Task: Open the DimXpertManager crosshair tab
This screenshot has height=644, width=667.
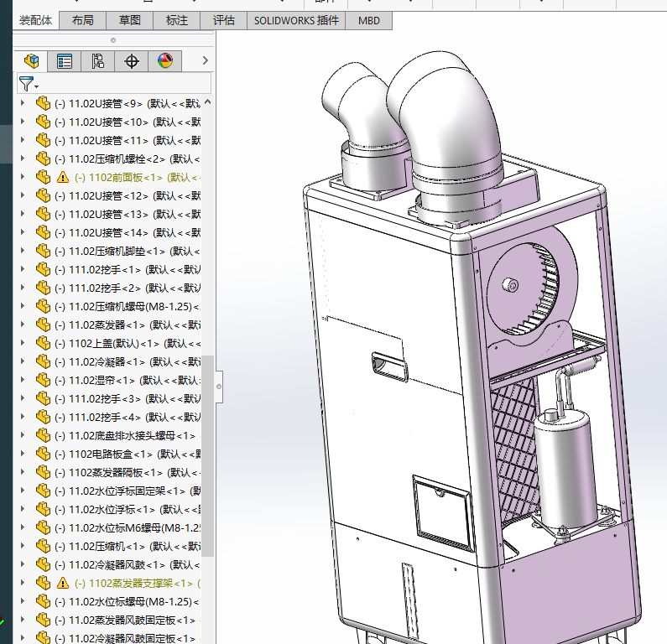Action: point(132,60)
